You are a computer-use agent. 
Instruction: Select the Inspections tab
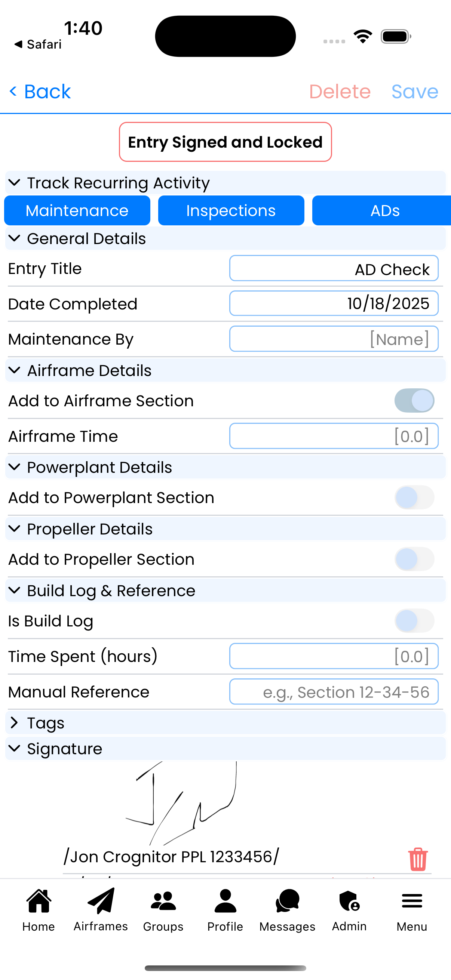tap(231, 210)
